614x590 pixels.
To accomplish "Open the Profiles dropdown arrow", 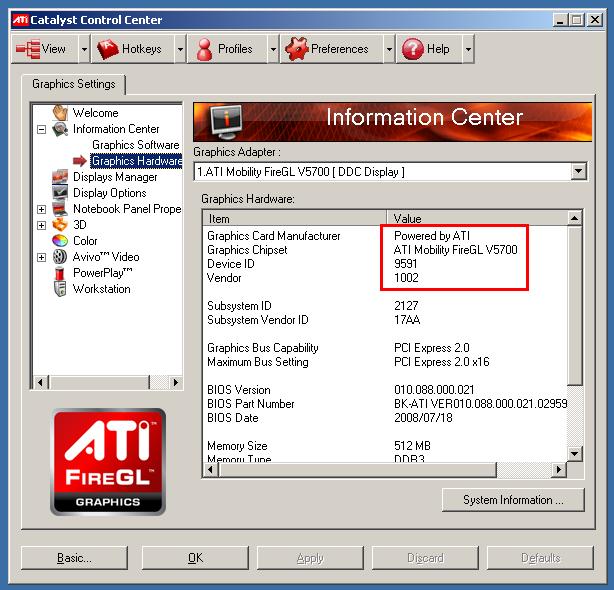I will [x=273, y=49].
